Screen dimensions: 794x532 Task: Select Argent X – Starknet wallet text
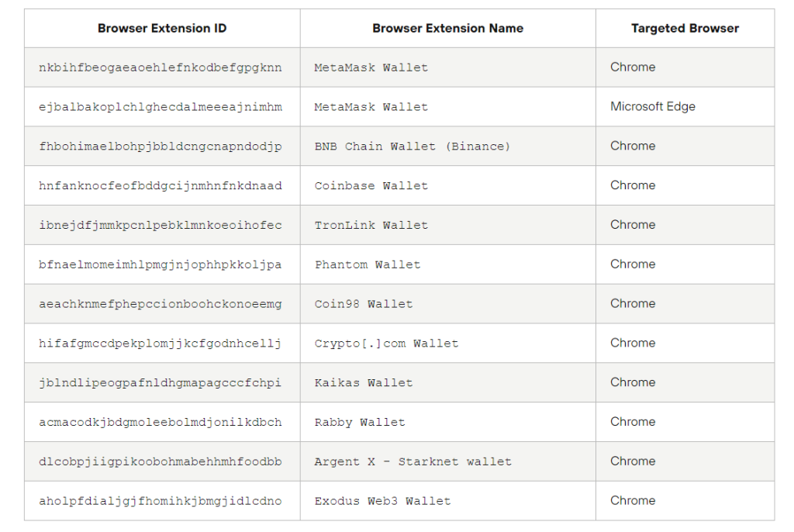413,461
